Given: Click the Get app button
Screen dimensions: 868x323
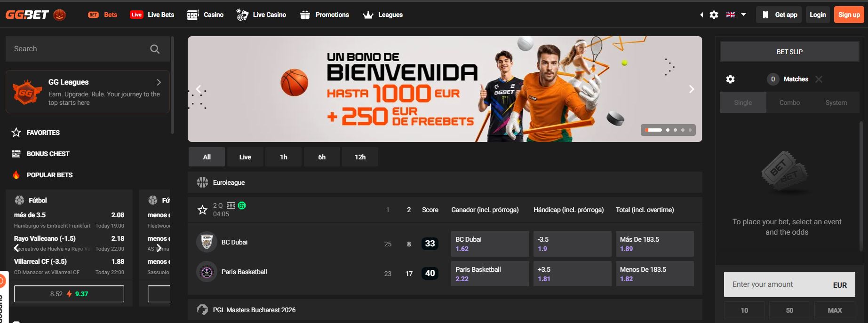Looking at the screenshot, I should point(780,15).
